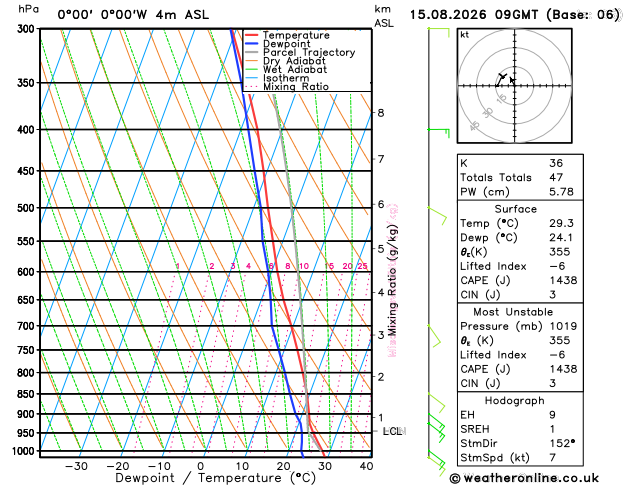This screenshot has height=486, width=629.
Task: Click the 'Surface' section heading
Action: tap(515, 209)
